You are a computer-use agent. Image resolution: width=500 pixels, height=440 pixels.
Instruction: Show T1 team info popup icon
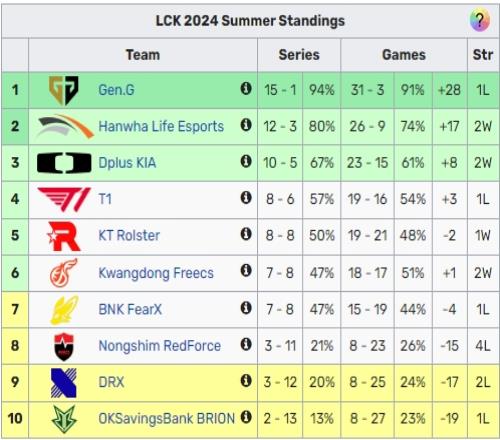246,198
